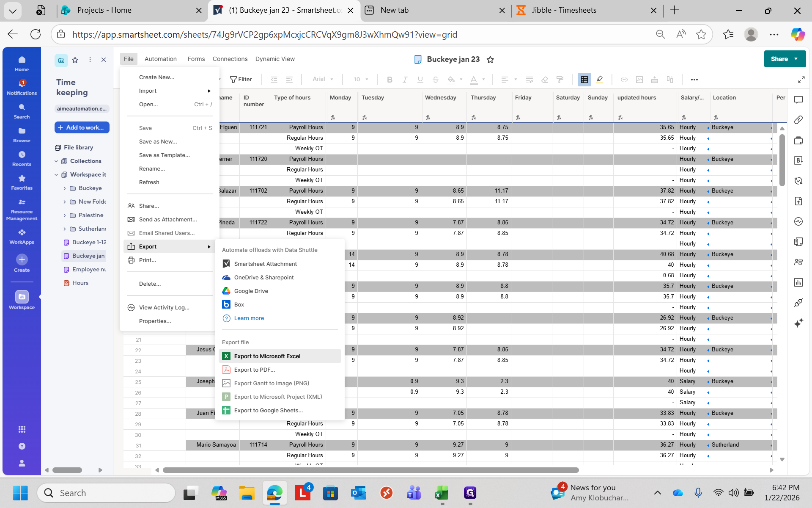The image size is (812, 508).
Task: Collapse the Collections tree section
Action: click(x=56, y=161)
